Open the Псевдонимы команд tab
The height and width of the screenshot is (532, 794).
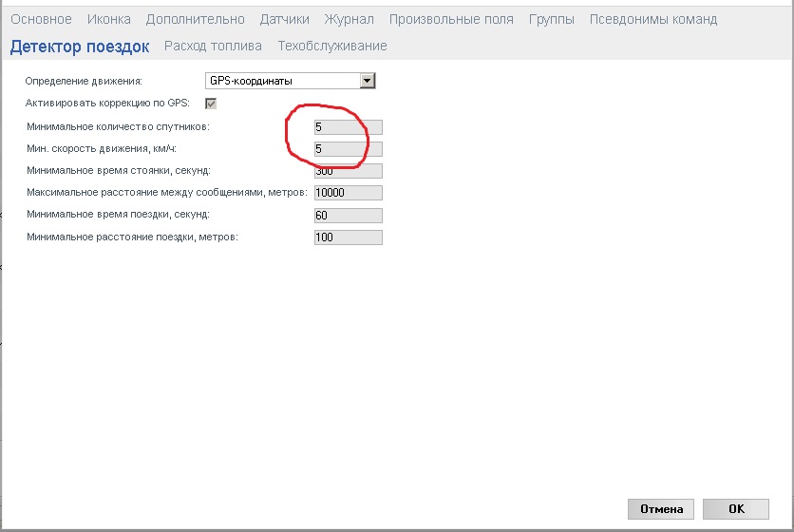(653, 19)
